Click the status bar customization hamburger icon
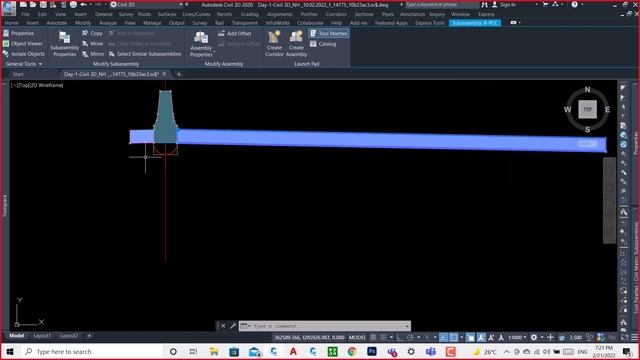The height and width of the screenshot is (360, 640). point(634,338)
